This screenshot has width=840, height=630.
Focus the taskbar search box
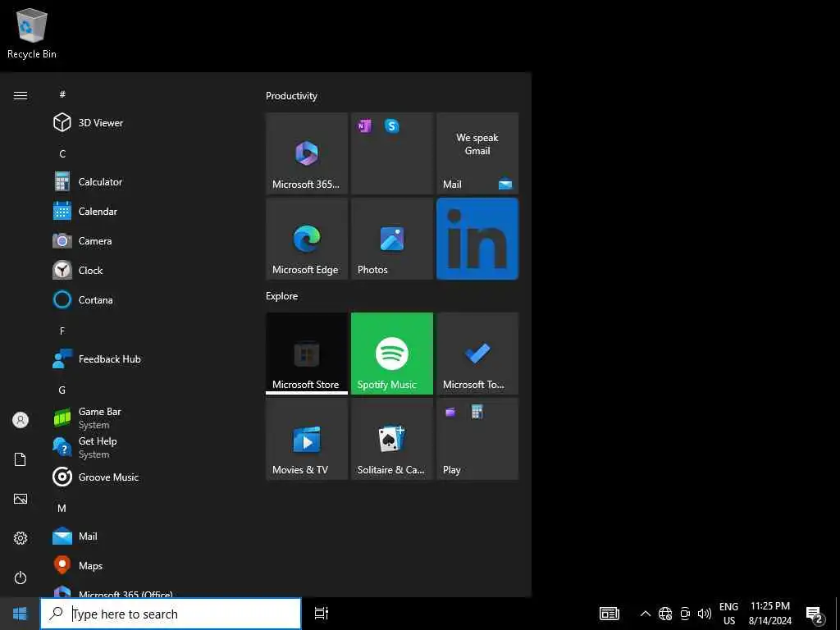[171, 614]
